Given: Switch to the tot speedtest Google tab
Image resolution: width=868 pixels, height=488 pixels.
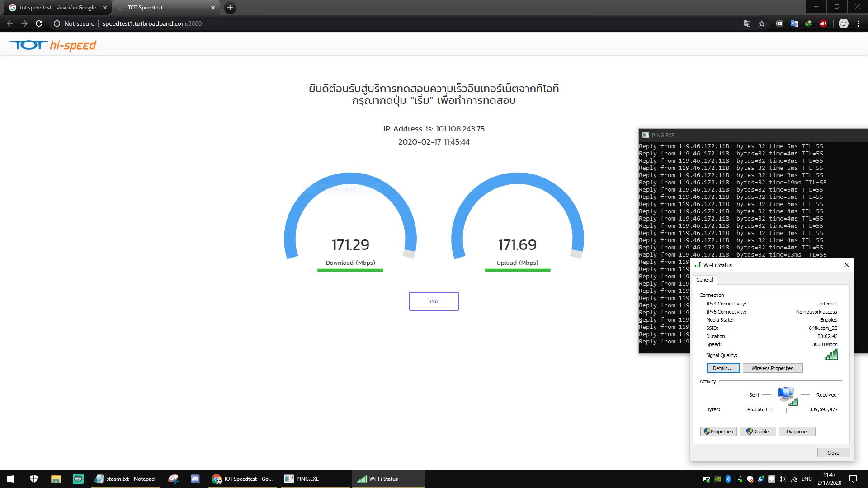Looking at the screenshot, I should 57,8.
